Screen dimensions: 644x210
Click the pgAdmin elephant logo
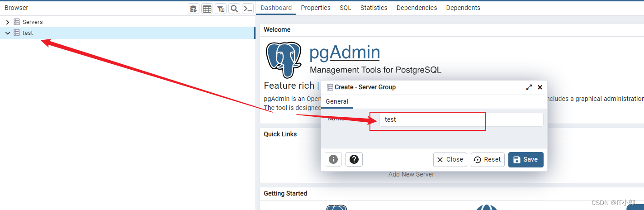(284, 59)
